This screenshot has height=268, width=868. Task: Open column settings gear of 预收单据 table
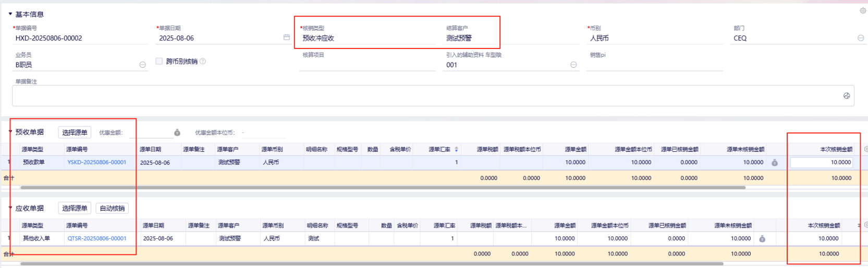pos(865,149)
